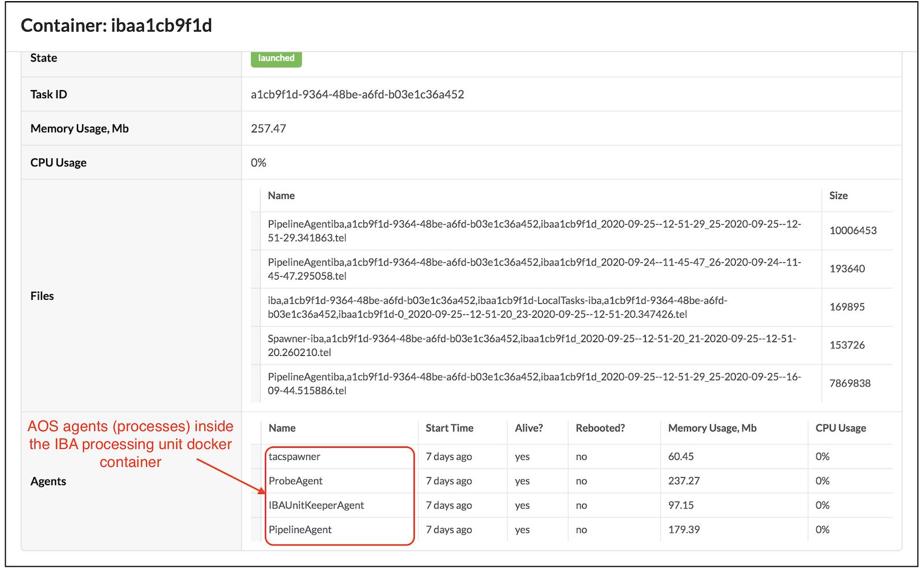Click the container CPU Usage value 0%

pos(259,163)
